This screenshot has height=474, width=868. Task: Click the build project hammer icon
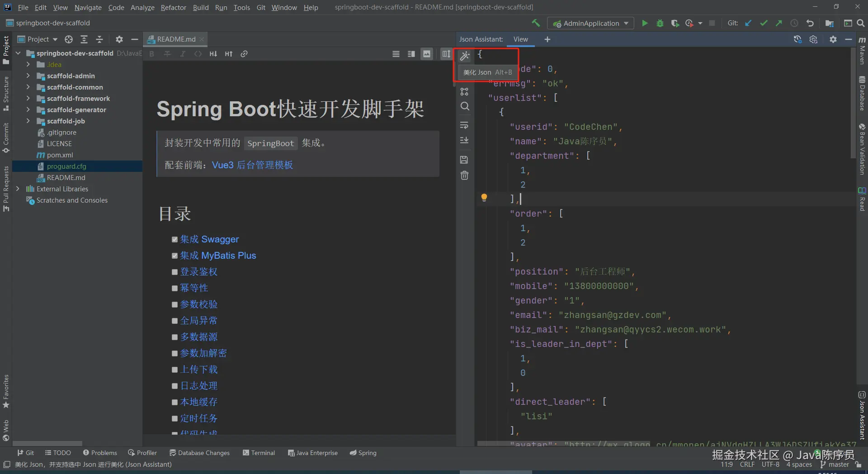(x=536, y=23)
